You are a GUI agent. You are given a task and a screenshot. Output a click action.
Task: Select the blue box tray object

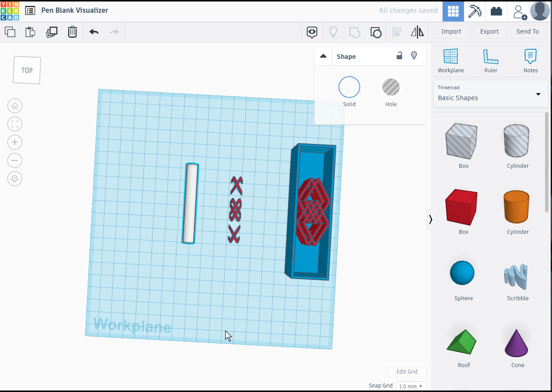[310, 212]
